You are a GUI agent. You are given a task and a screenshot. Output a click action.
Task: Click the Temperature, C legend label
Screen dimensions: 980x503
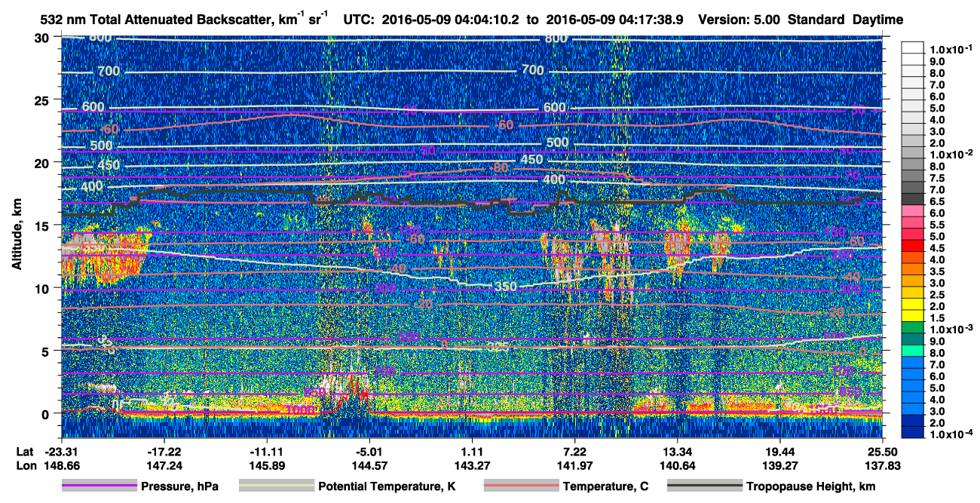(x=605, y=486)
